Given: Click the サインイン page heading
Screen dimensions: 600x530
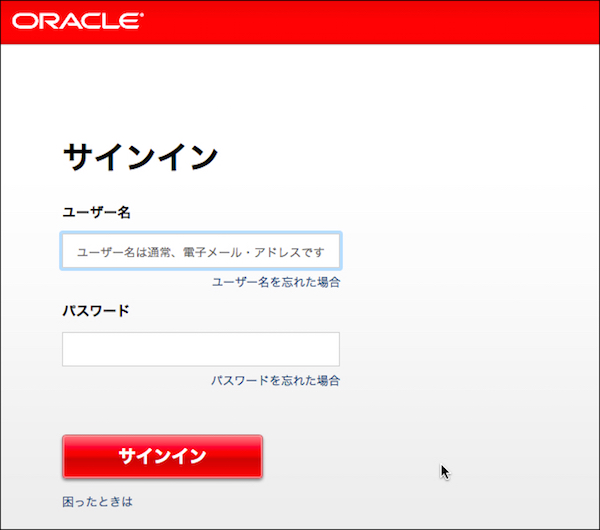Looking at the screenshot, I should pos(140,157).
